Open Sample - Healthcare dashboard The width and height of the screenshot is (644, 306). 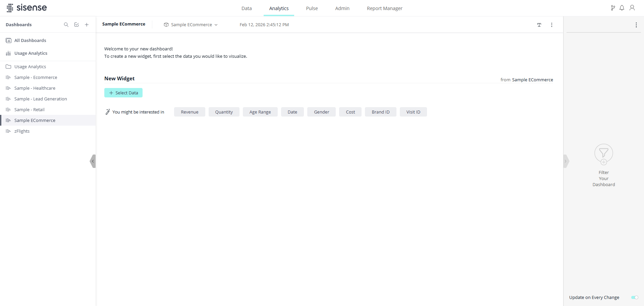35,88
